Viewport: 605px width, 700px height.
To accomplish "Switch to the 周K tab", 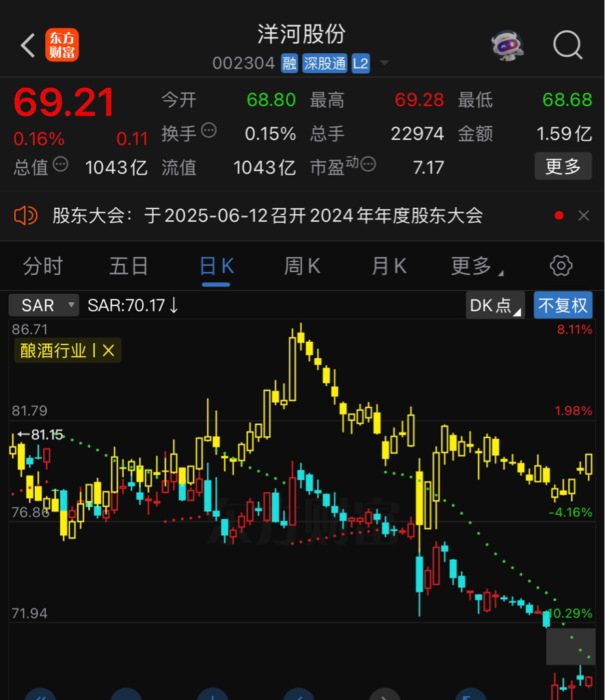I will pyautogui.click(x=302, y=266).
